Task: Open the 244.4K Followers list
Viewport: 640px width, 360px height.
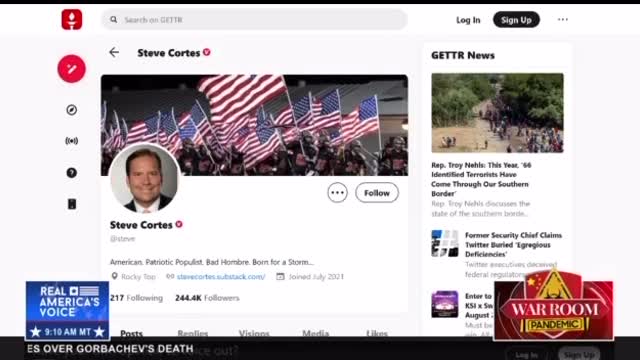Action: pos(207,298)
